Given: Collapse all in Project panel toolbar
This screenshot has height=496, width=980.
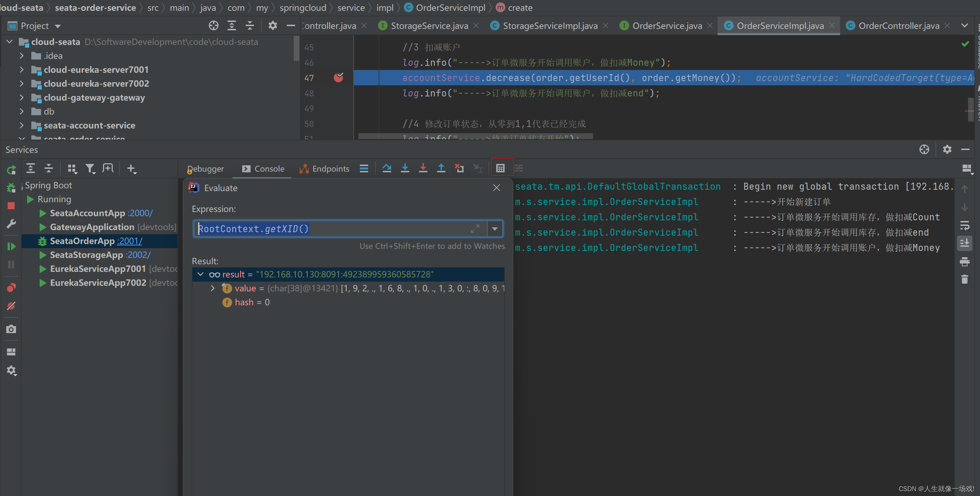Looking at the screenshot, I should tap(250, 25).
